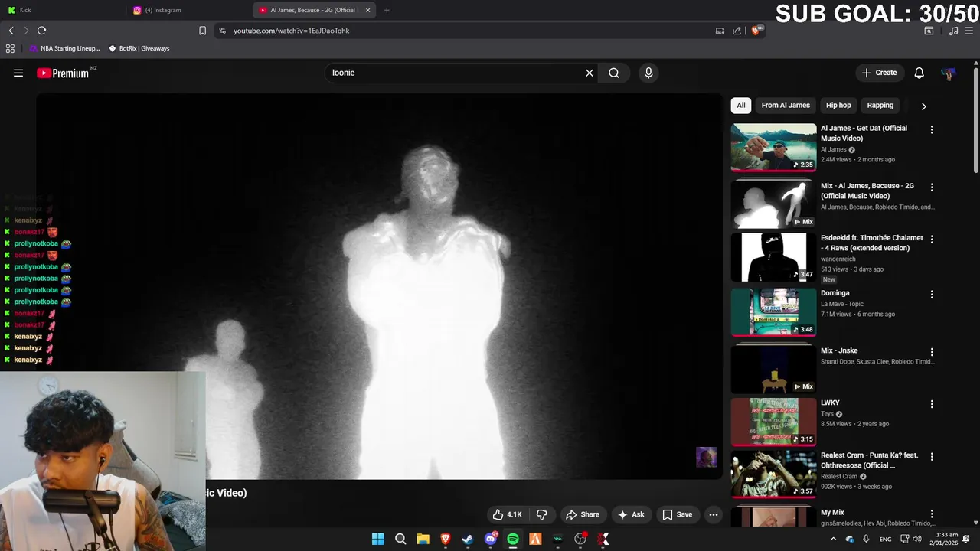Reload the page in browser toolbar

pyautogui.click(x=41, y=31)
